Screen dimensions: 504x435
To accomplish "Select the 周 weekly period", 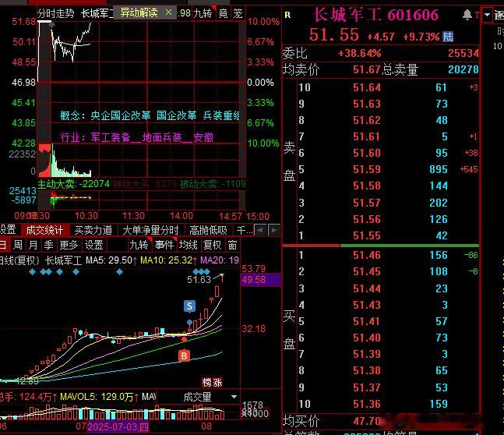I will click(18, 245).
